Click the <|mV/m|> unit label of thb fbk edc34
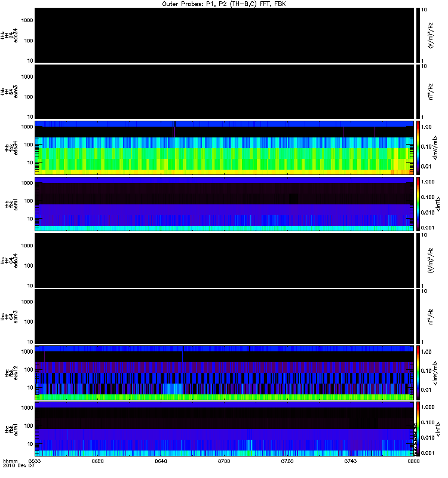 coord(435,148)
